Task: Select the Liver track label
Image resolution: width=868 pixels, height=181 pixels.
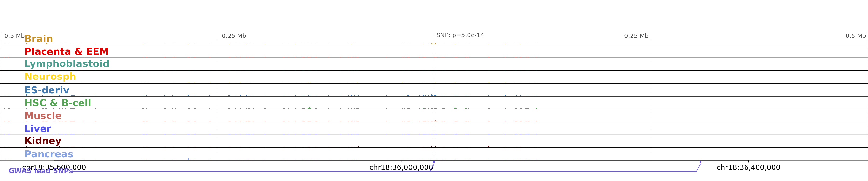Action: (x=38, y=128)
